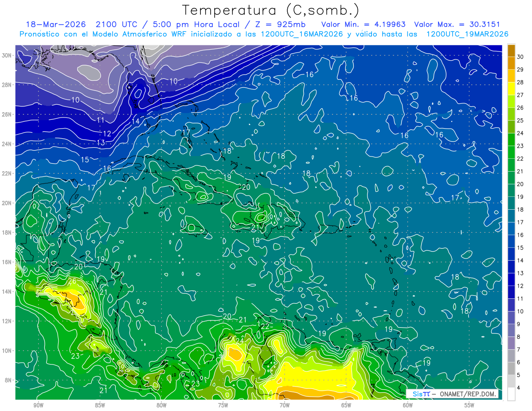Click the SisTT ONAMET/REP.DOM. logo box
The image size is (532, 411).
point(452,394)
